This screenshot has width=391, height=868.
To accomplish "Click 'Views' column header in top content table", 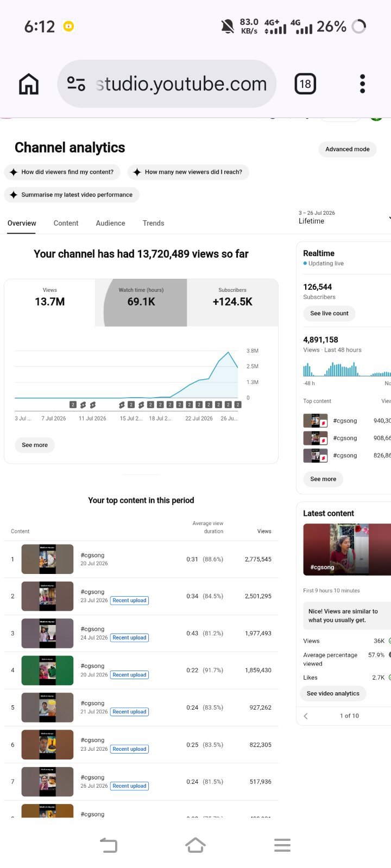I will [x=264, y=531].
